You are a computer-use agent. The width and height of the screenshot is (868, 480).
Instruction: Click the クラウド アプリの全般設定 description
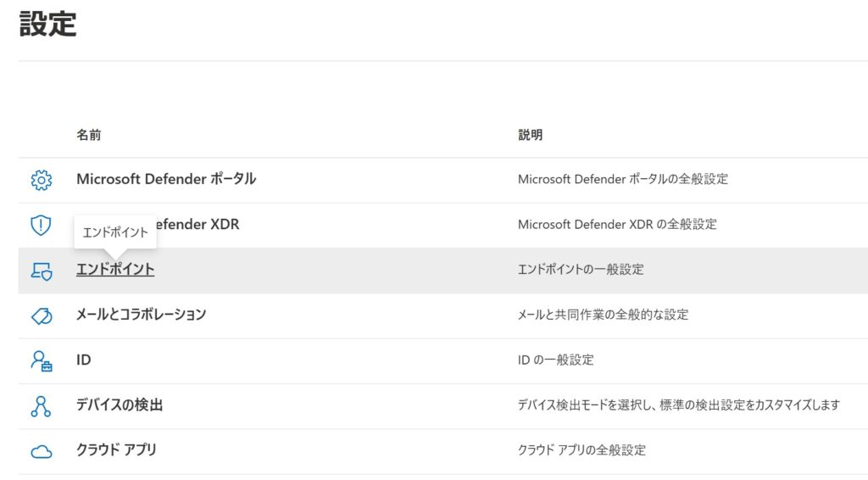point(581,450)
